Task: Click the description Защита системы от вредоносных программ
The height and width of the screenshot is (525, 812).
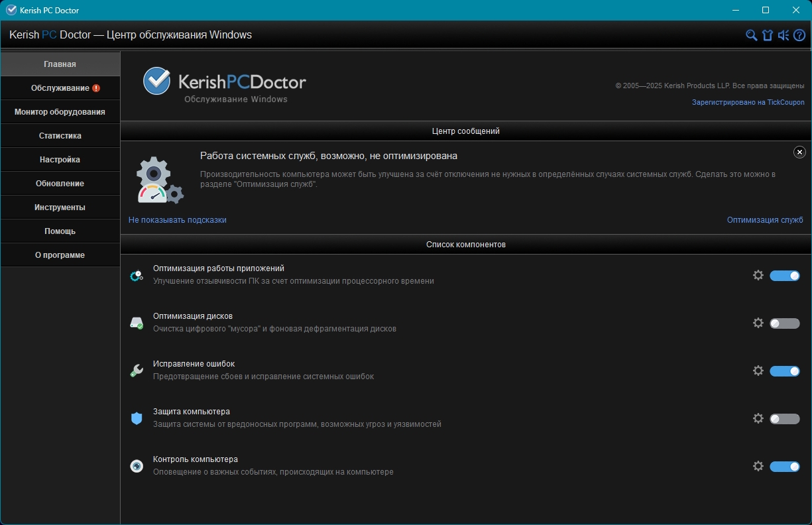Action: 297,424
